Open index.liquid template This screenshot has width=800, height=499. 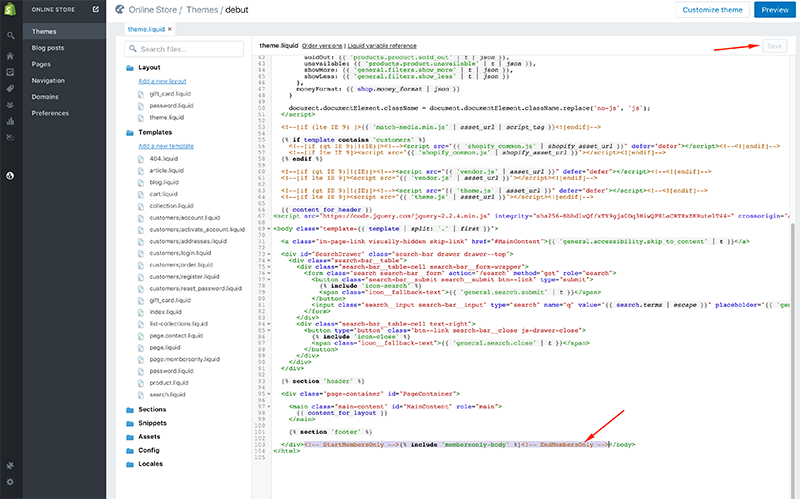click(165, 312)
